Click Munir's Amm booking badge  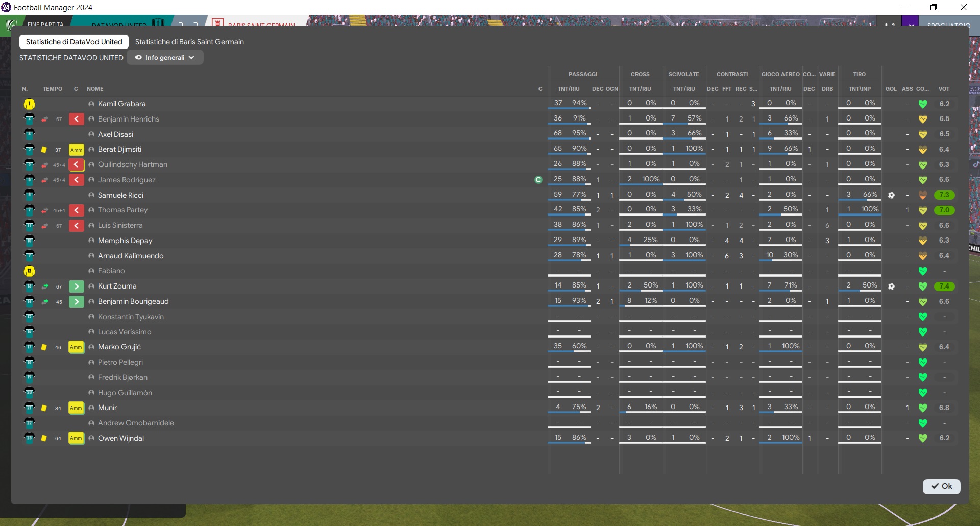click(76, 408)
